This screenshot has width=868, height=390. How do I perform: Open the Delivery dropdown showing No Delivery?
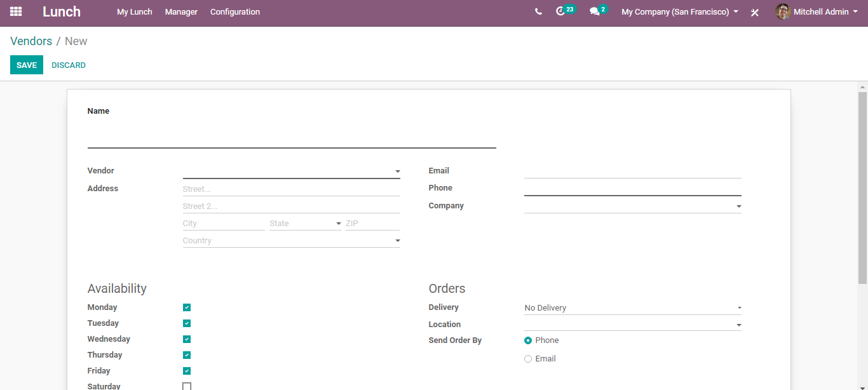coord(632,308)
